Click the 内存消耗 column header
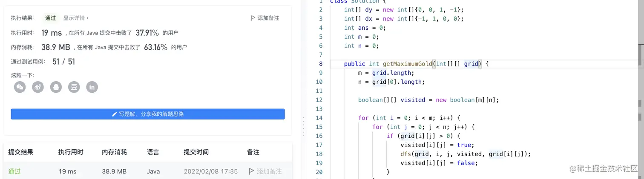This screenshot has height=179, width=644. (x=114, y=152)
